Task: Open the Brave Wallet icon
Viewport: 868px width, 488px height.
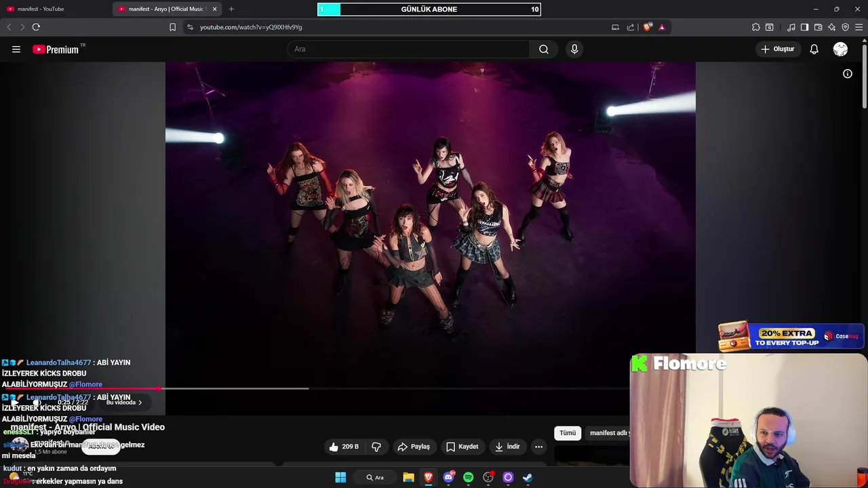Action: click(x=818, y=27)
